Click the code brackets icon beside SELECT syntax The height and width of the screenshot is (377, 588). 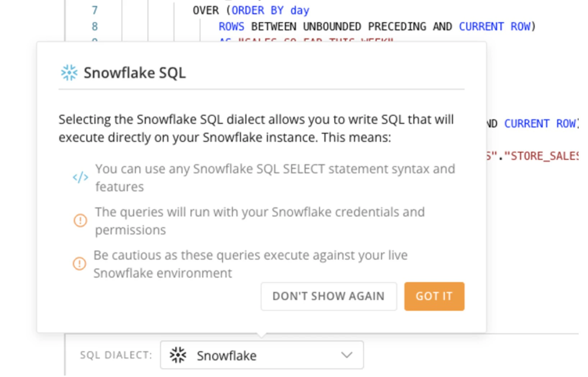pos(80,177)
